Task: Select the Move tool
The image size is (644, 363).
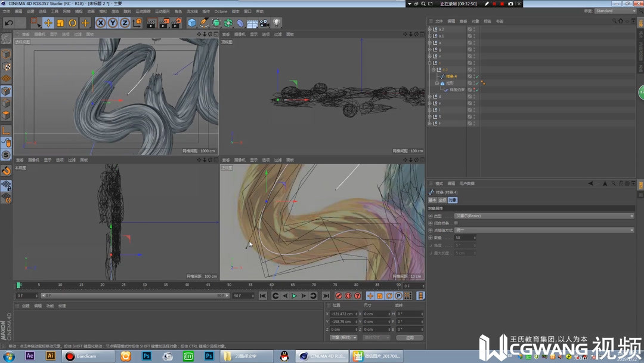Action: pyautogui.click(x=48, y=23)
